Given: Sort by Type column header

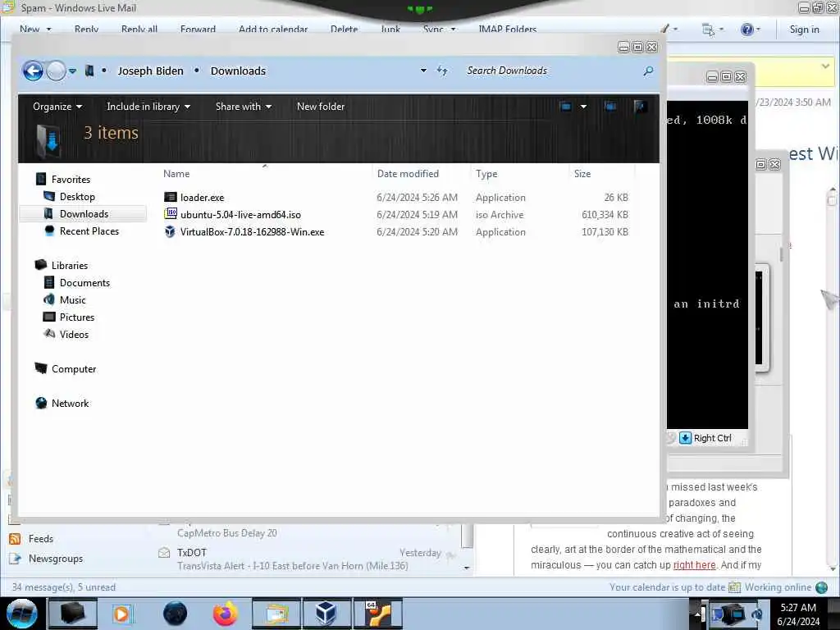Looking at the screenshot, I should click(486, 174).
